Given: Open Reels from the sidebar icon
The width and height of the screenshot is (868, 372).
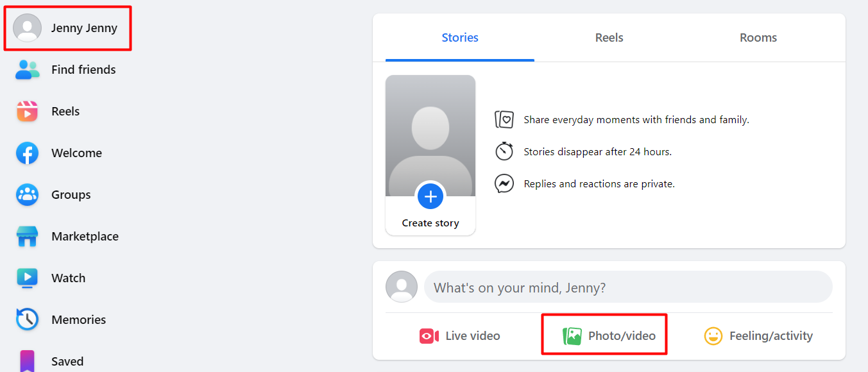Looking at the screenshot, I should click(28, 111).
